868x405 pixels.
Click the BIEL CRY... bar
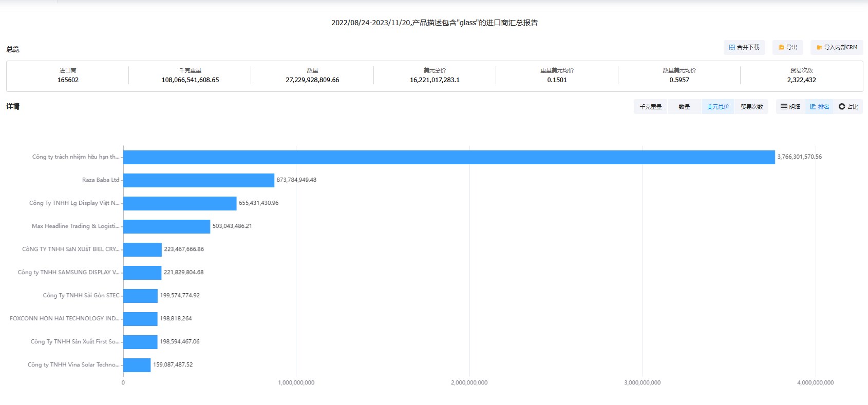point(142,249)
